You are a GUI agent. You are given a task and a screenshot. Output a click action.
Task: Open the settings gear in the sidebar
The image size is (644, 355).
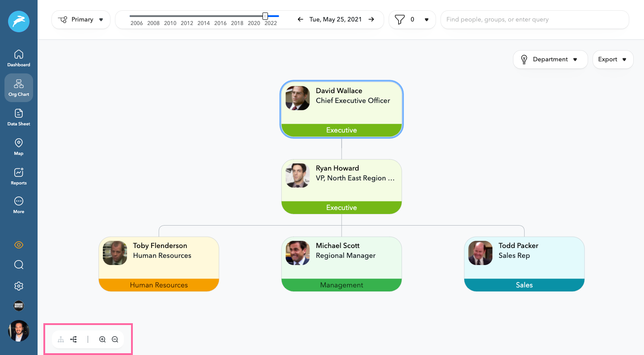[x=18, y=286]
